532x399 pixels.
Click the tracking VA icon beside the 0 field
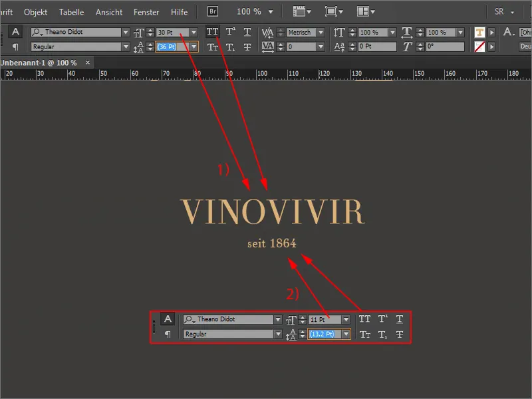click(x=268, y=47)
